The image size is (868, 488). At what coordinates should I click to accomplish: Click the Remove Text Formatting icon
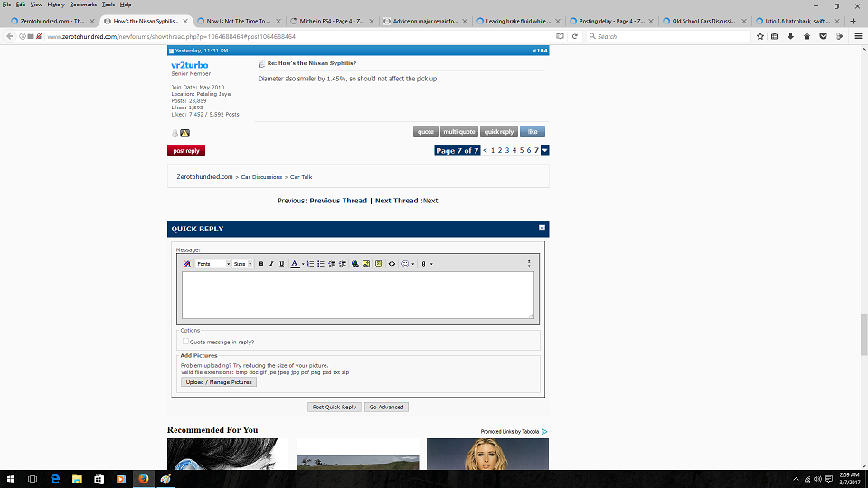tap(187, 264)
